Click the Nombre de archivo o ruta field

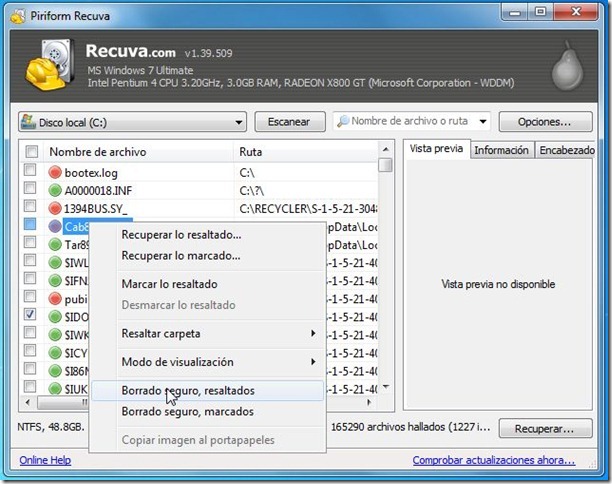click(412, 121)
